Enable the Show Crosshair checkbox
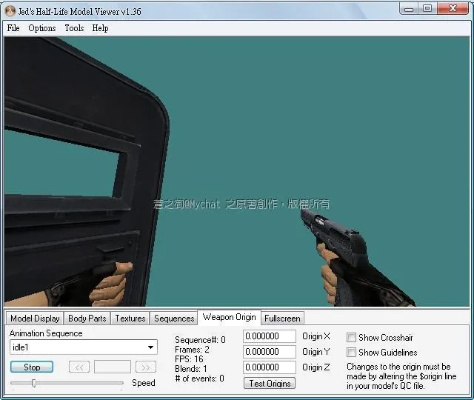Screen dimensions: 474x400 351,337
